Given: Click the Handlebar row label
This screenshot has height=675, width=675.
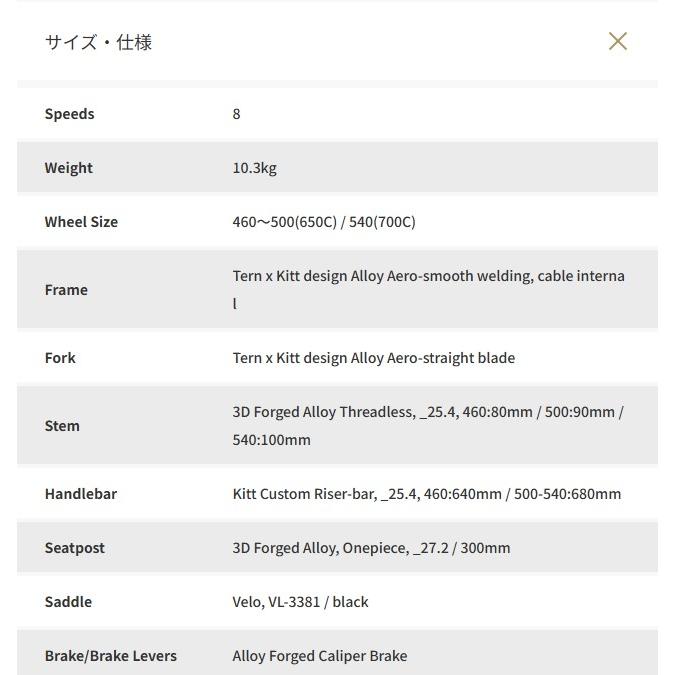Looking at the screenshot, I should click(81, 494).
